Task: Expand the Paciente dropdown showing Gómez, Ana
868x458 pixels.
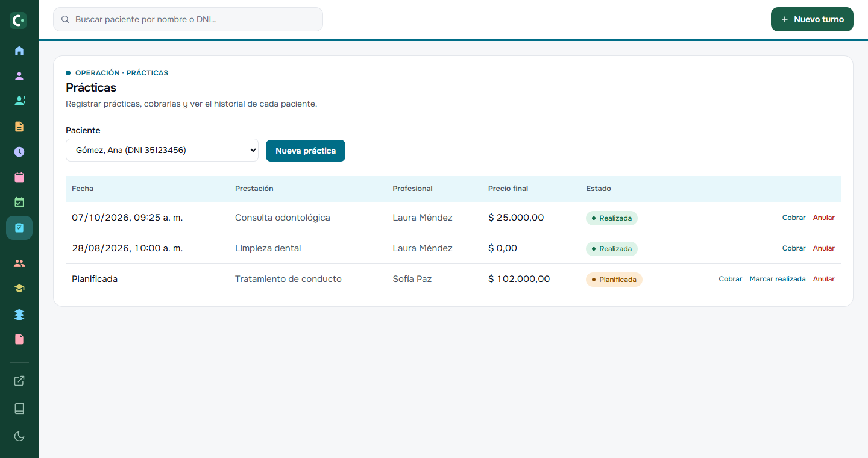Action: tap(162, 150)
